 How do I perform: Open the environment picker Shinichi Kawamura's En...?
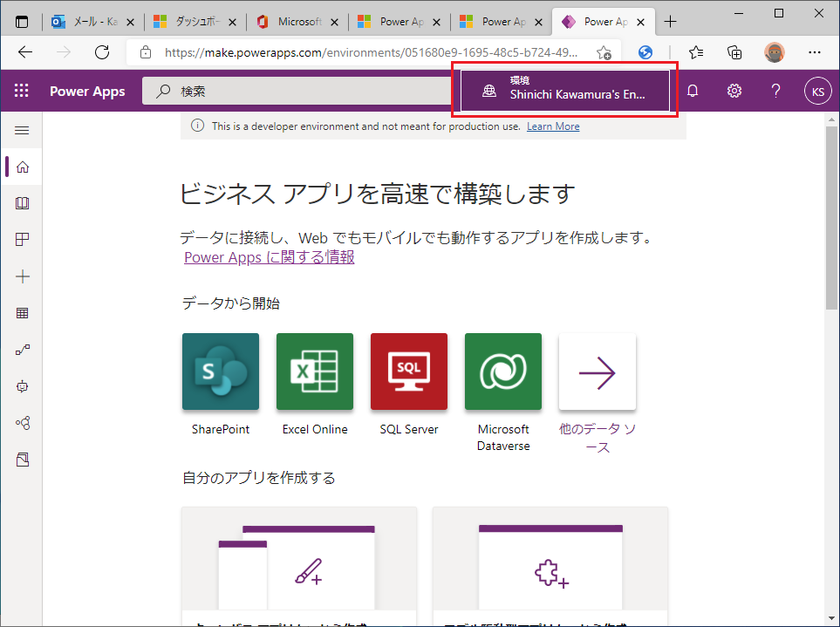point(565,91)
